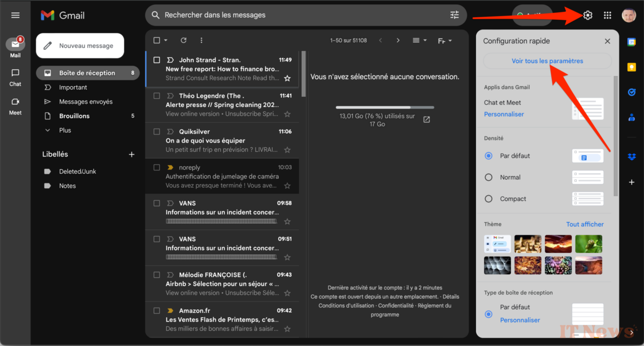Open the split pane mode dropdown
Viewport: 644px width, 346px height.
click(x=419, y=41)
